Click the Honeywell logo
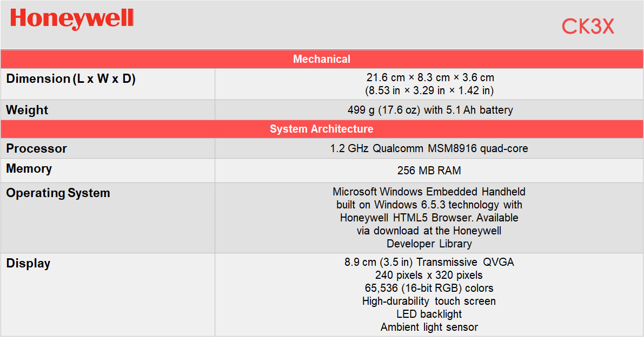Viewport: 644px width, 340px height. 72,19
